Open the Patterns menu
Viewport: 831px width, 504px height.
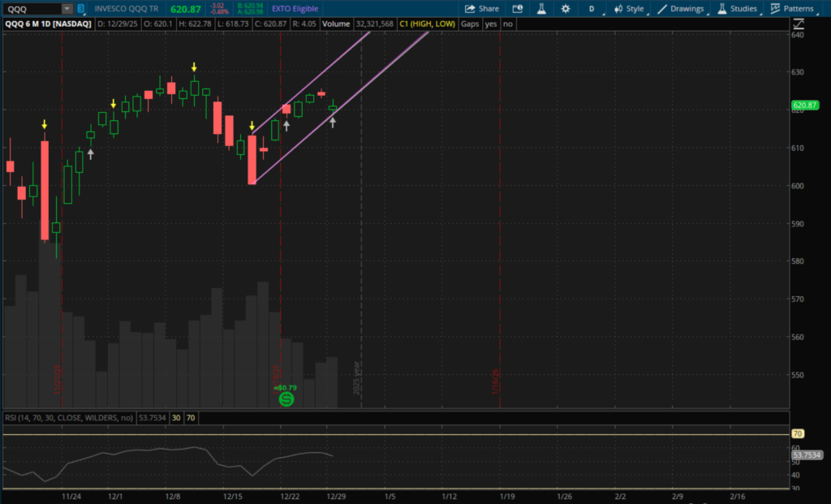(x=792, y=9)
